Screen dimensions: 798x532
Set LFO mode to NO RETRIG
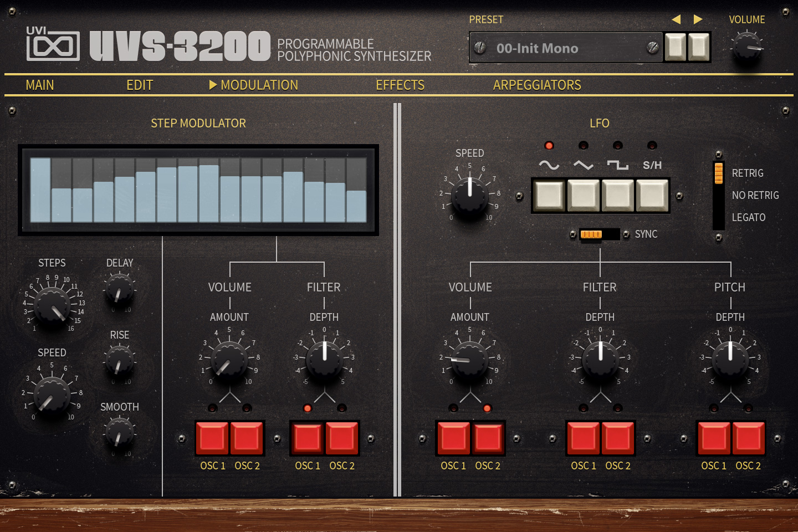coord(718,195)
